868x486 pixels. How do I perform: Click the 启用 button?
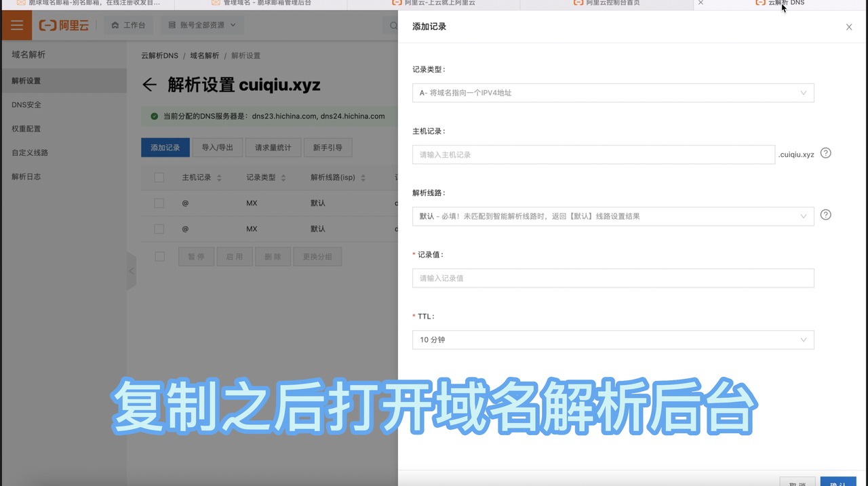(x=235, y=257)
